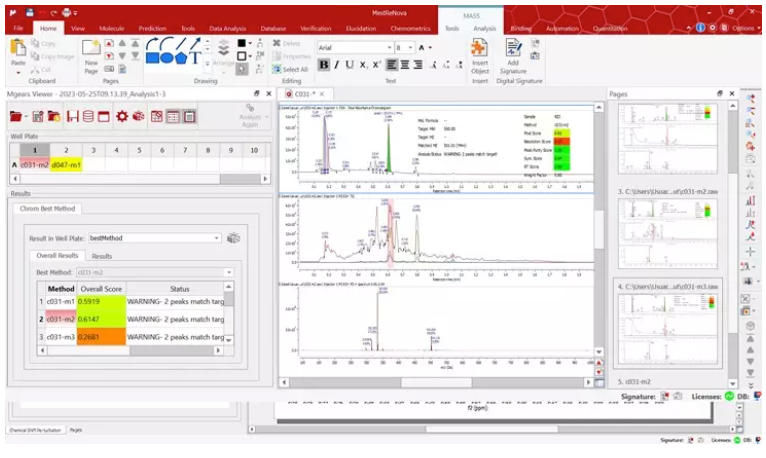Click the Mgears settings gear icon
Viewport: 766px width, 458px height.
point(122,116)
